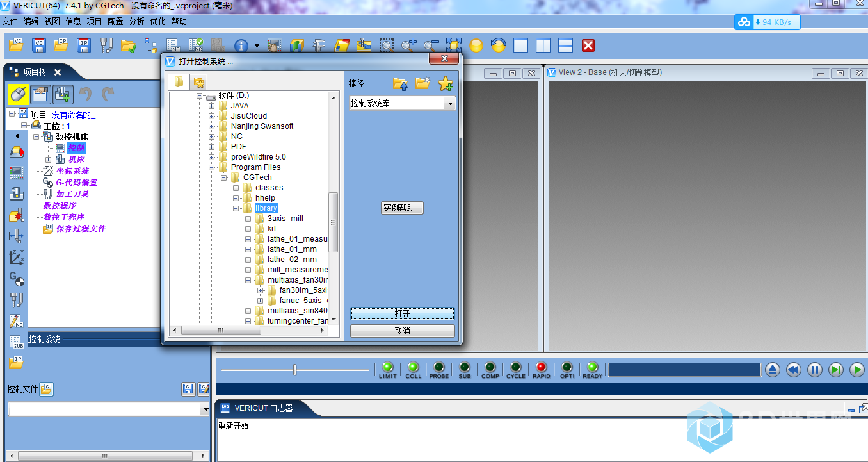This screenshot has height=462, width=868.
Task: Click the yellow sphere toolbar icon
Action: tap(476, 45)
